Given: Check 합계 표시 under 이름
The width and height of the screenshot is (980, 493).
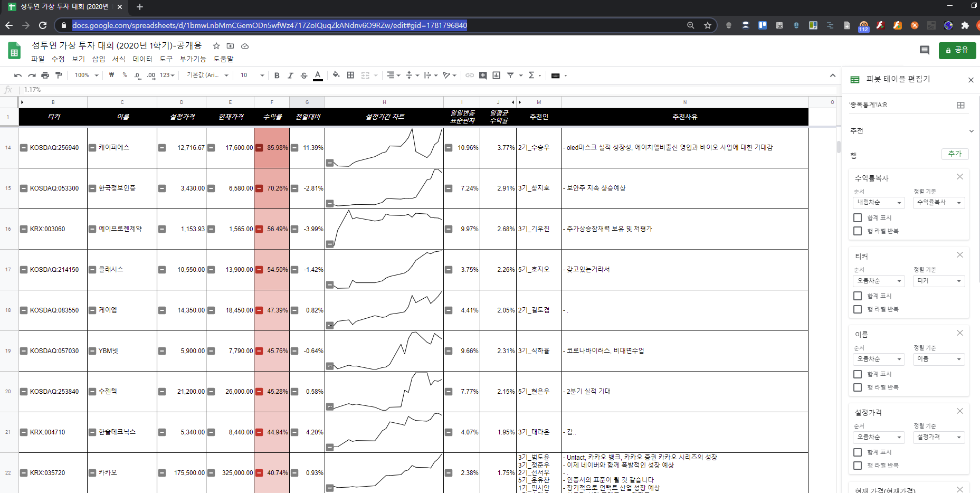Looking at the screenshot, I should click(x=858, y=374).
